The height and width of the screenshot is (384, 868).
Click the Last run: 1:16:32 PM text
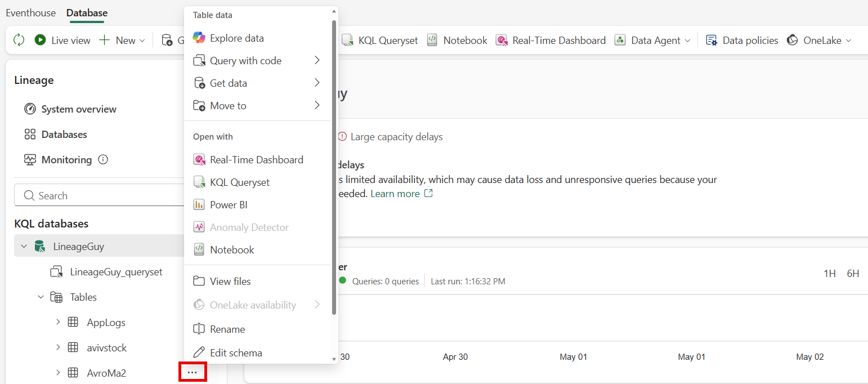pyautogui.click(x=468, y=282)
